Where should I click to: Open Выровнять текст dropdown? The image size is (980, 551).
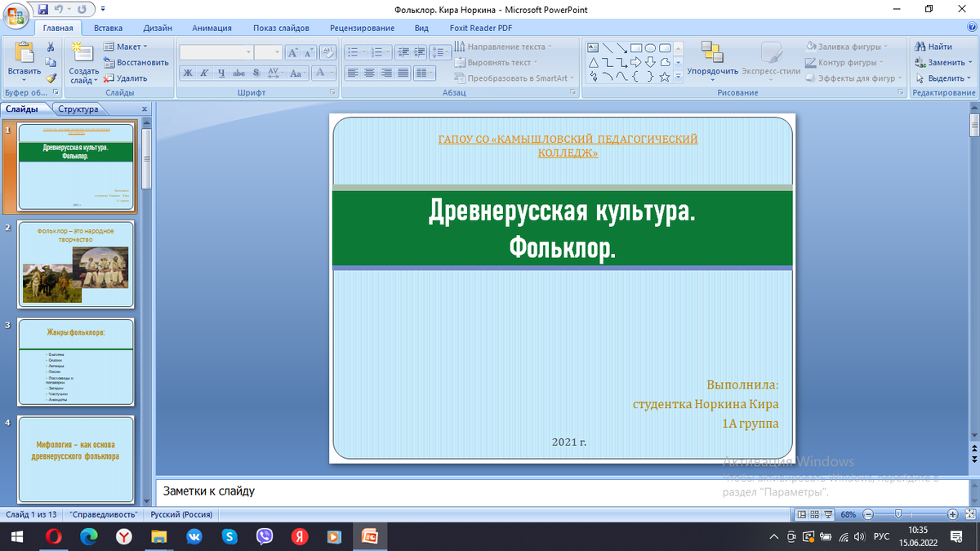click(x=498, y=63)
